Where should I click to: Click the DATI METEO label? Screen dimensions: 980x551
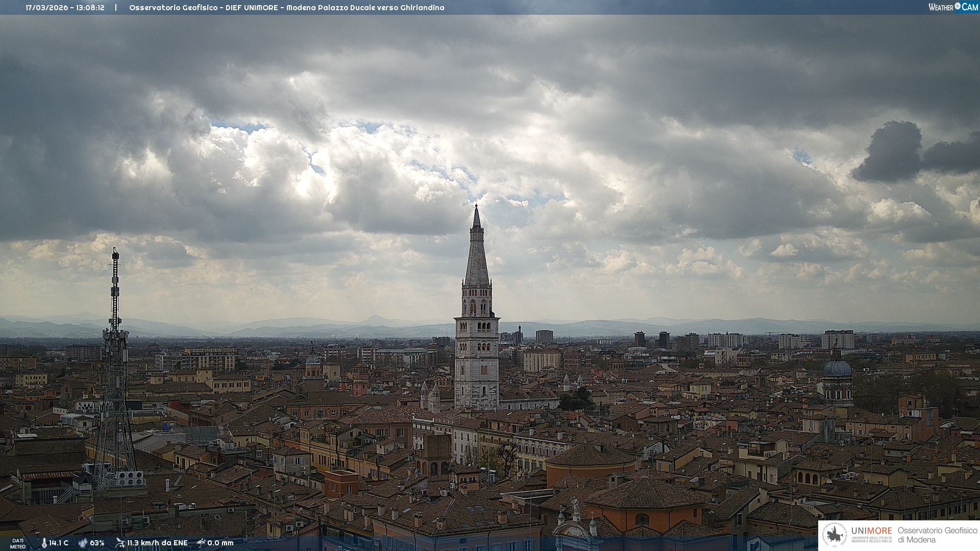18,543
